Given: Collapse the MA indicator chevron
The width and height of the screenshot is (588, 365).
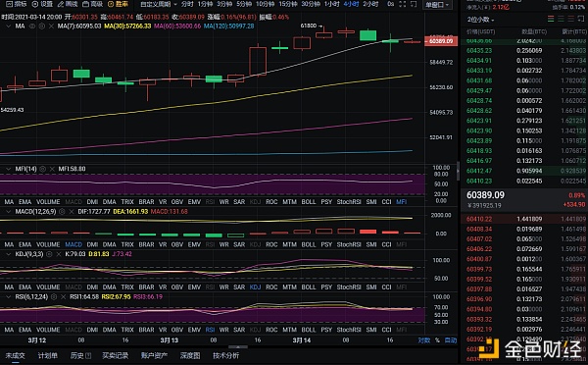Looking at the screenshot, I should pyautogui.click(x=8, y=26).
